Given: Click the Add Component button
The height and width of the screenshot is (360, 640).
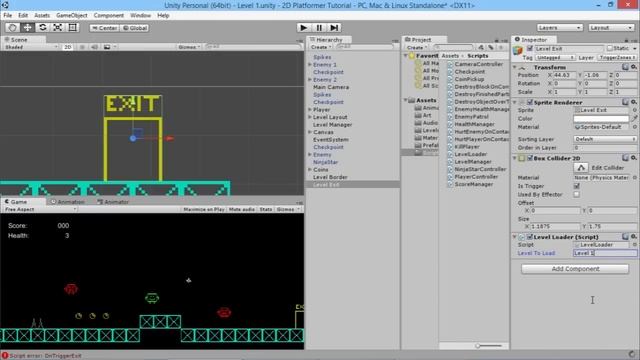Looking at the screenshot, I should pos(575,269).
